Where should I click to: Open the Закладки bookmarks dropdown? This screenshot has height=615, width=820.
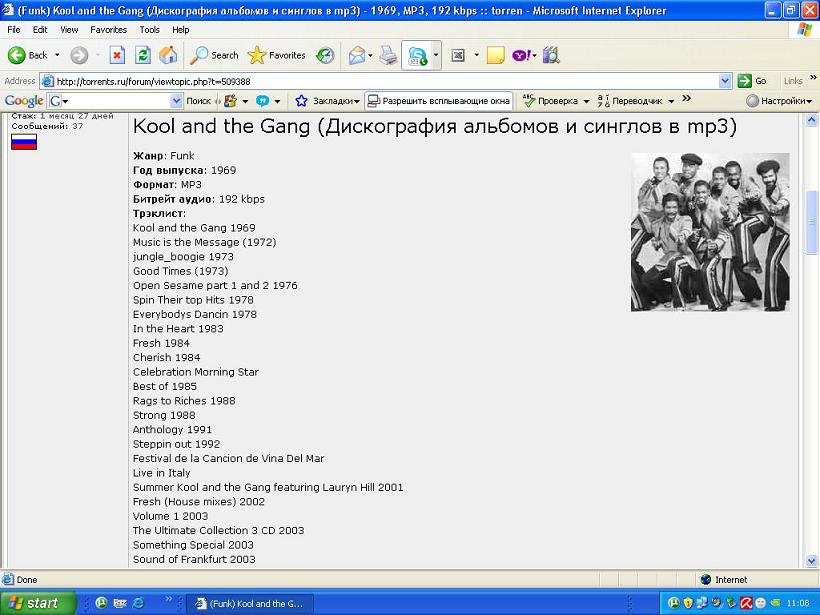coord(327,101)
